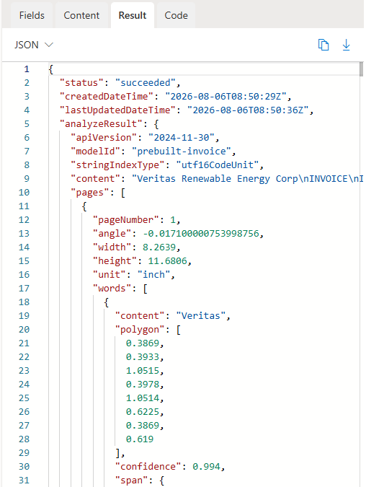Click line number 5 in gutter
The image size is (366, 487).
click(27, 124)
